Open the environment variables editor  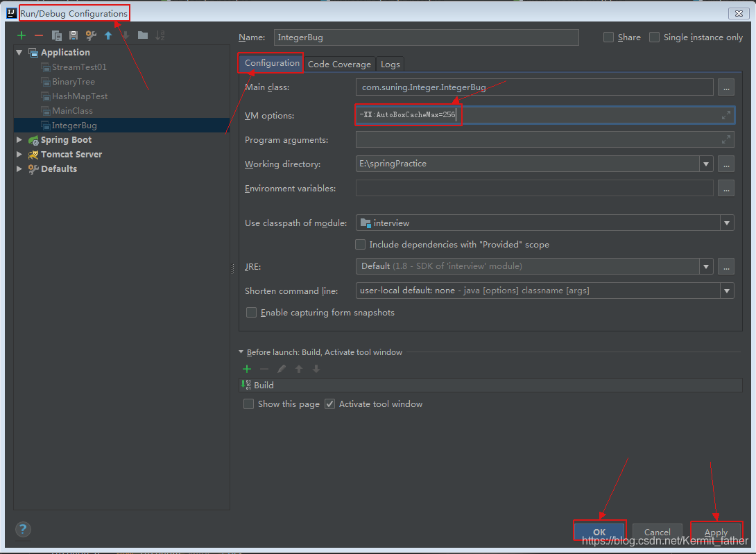click(726, 188)
